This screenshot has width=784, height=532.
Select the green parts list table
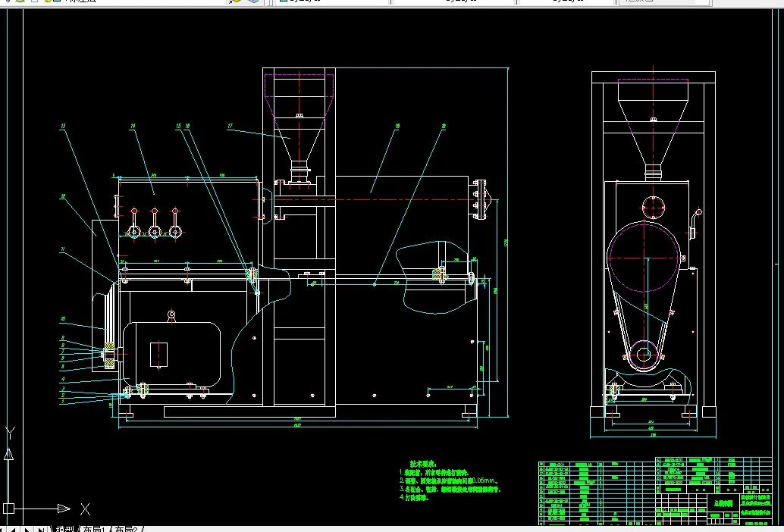655,490
